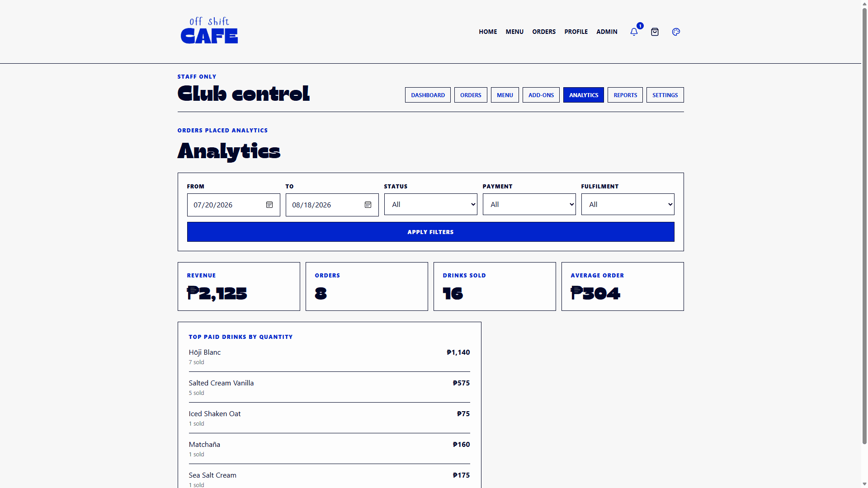868x488 pixels.
Task: Click the Off Shift Cafe logo
Action: coord(209,31)
